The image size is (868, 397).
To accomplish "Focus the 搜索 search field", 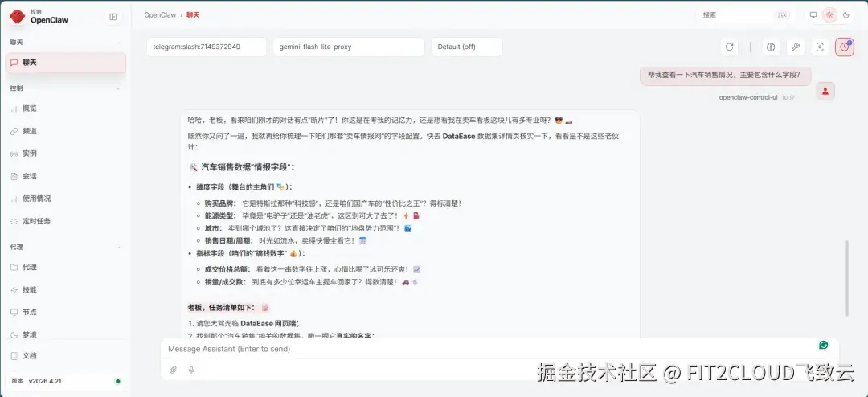I will pyautogui.click(x=744, y=15).
